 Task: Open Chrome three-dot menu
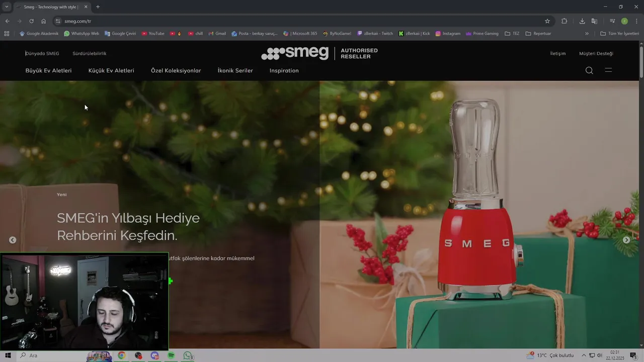tap(637, 21)
